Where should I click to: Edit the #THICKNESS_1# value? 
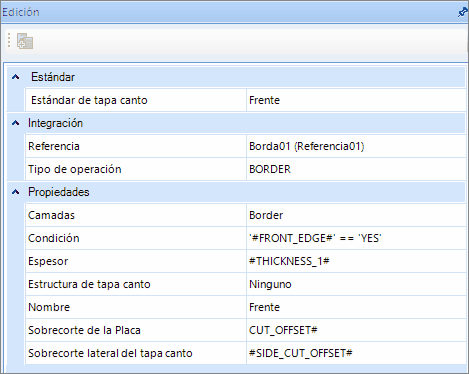tap(356, 261)
